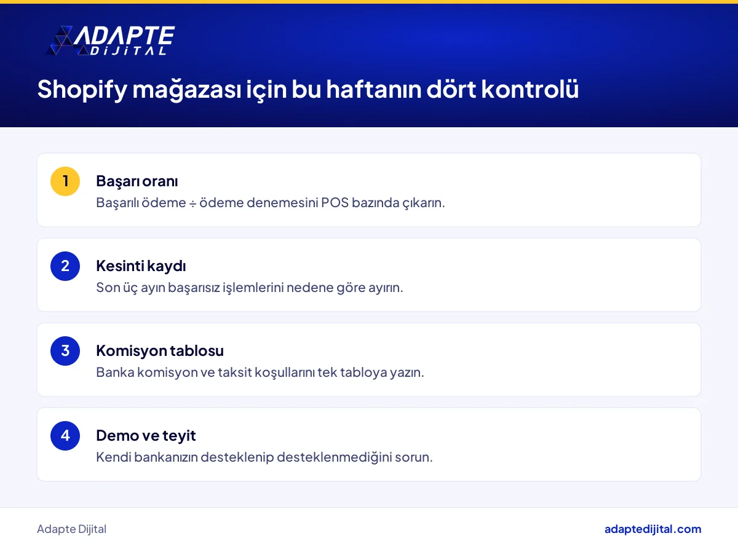Select the 'Komisyon tablosu' heading
Screen dimensions: 738x560
click(160, 351)
